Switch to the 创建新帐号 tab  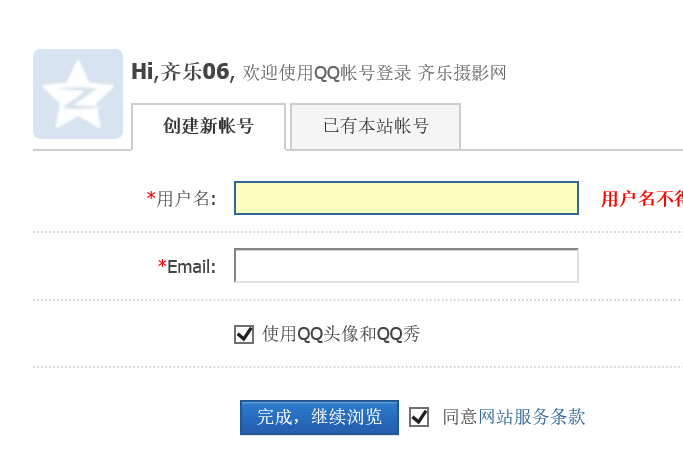[x=208, y=126]
